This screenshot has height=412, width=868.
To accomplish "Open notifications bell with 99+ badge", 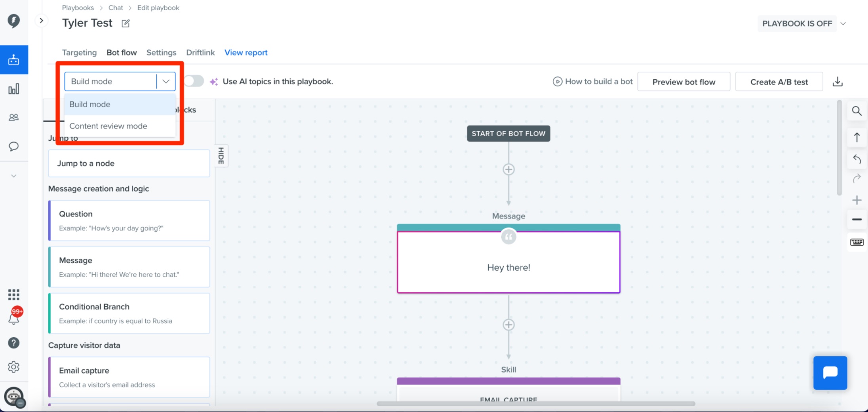I will [x=14, y=317].
